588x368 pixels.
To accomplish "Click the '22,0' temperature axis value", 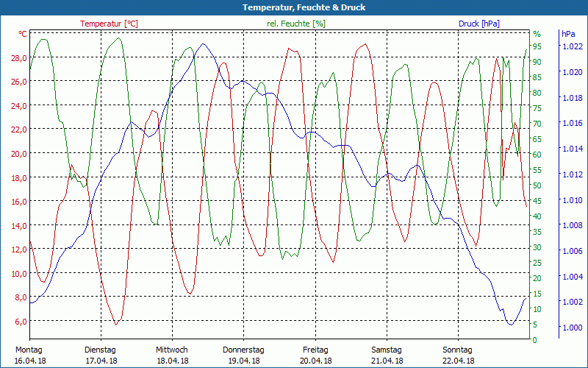I will coord(19,130).
